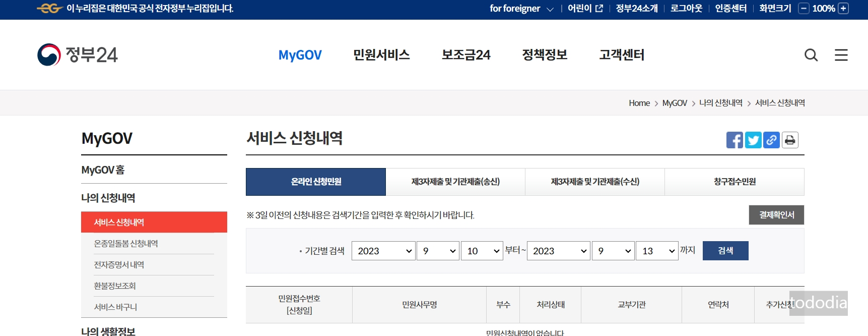Click the 100% screen size value
The image size is (868, 336).
point(824,9)
